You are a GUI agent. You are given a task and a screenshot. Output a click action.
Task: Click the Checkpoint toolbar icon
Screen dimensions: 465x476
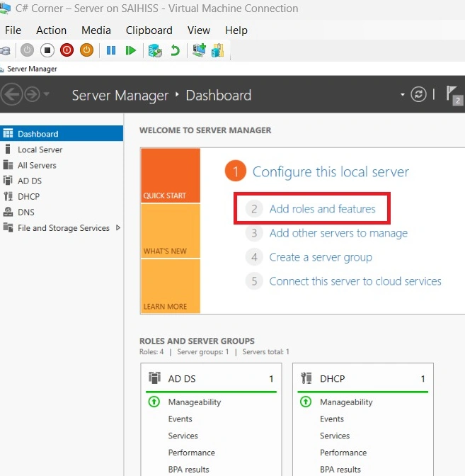(x=155, y=50)
